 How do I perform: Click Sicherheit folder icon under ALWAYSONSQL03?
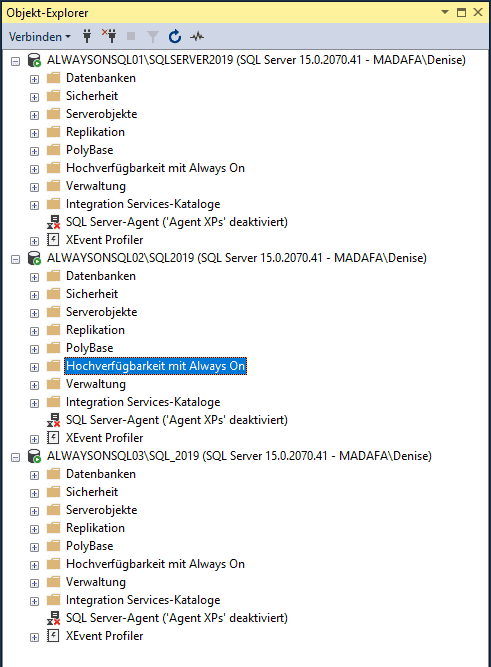(x=53, y=492)
